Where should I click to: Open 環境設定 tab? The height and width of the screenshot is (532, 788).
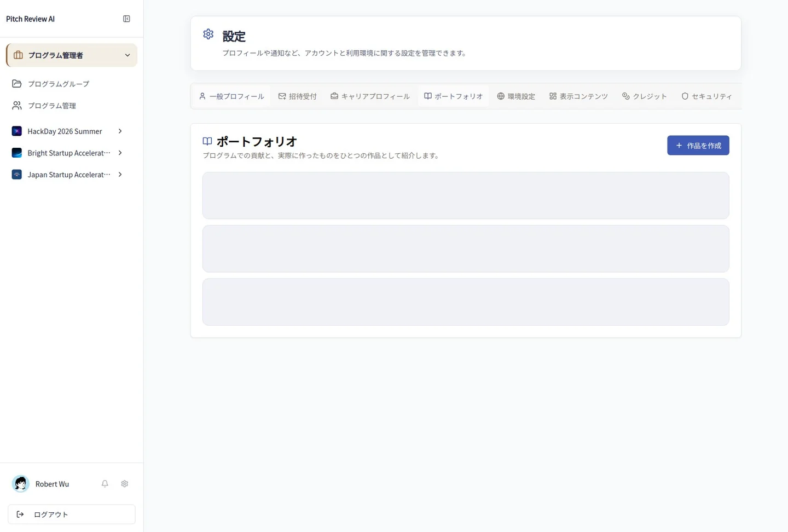point(516,96)
